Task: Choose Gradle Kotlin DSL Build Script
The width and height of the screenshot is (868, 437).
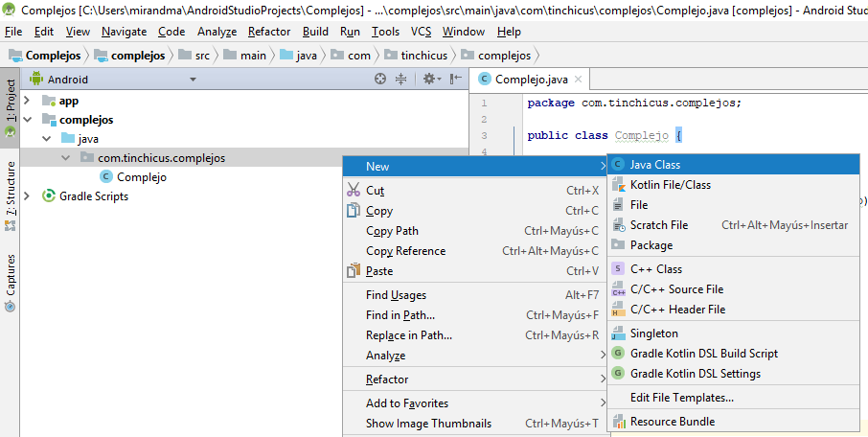Action: (x=703, y=354)
